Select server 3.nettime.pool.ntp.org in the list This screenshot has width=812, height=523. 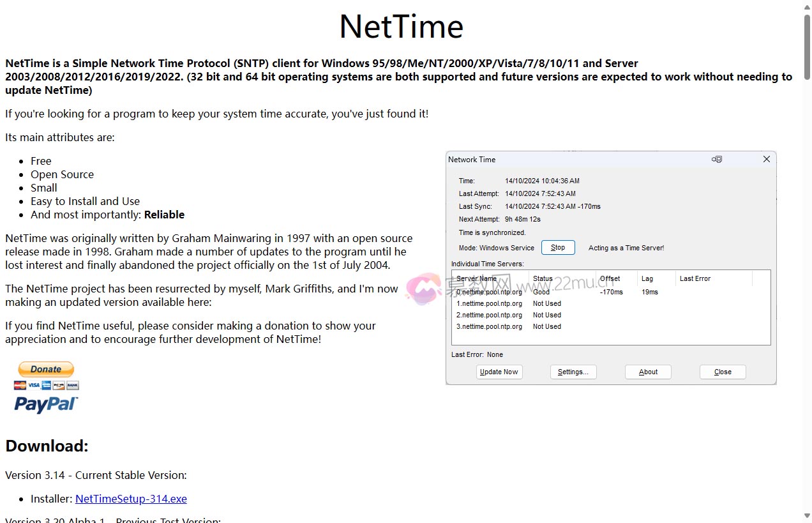(x=489, y=326)
